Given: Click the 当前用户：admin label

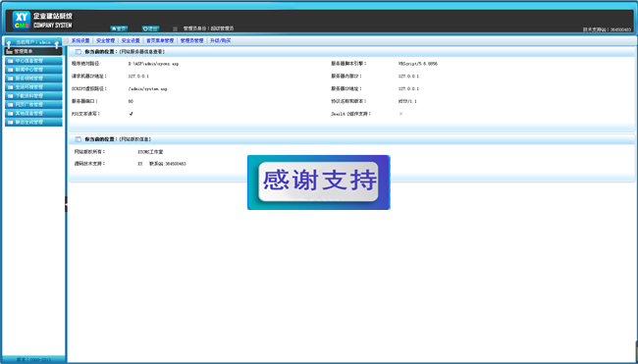Looking at the screenshot, I should pyautogui.click(x=33, y=42).
